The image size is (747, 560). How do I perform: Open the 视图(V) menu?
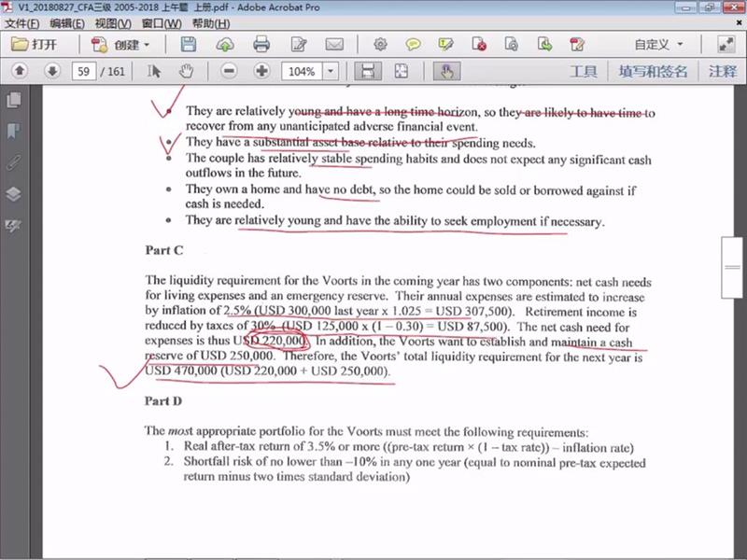(112, 22)
